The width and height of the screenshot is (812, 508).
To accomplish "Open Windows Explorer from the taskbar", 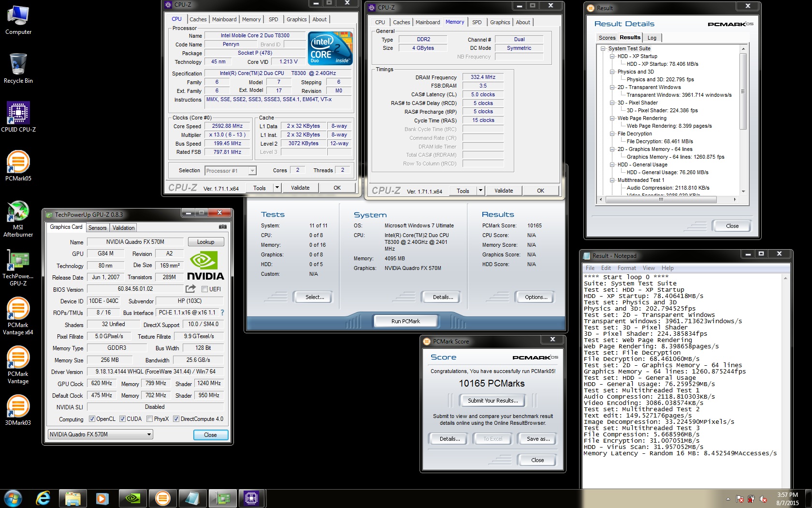I will pyautogui.click(x=73, y=498).
